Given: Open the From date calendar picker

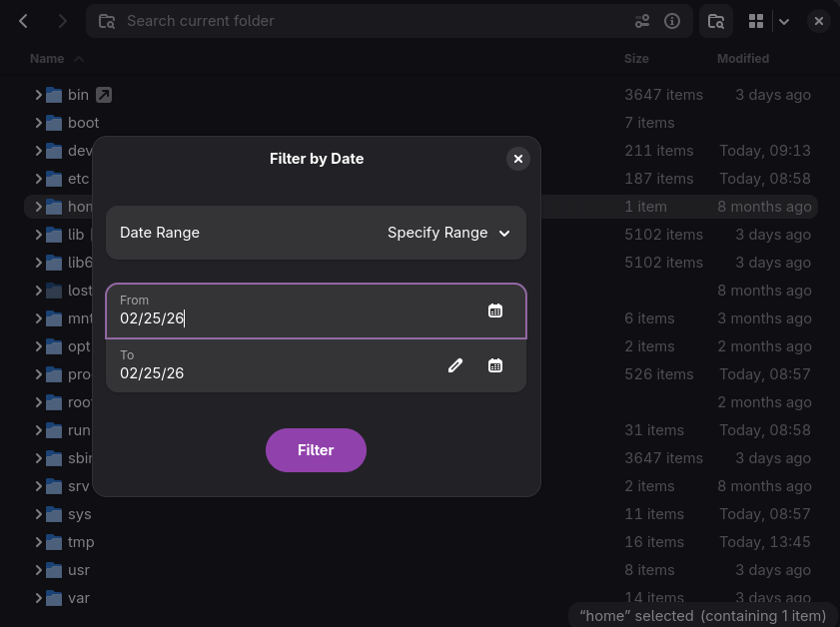Looking at the screenshot, I should coord(495,311).
